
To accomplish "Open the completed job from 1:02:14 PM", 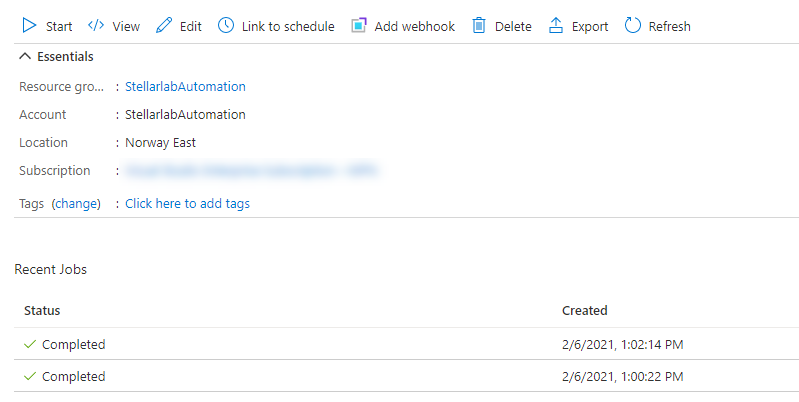I will click(406, 344).
